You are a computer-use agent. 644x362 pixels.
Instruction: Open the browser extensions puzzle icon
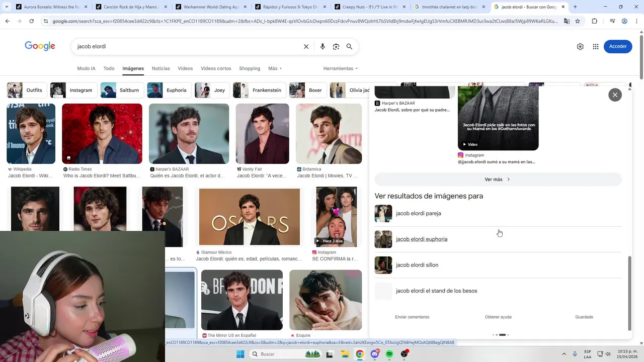[x=595, y=21]
